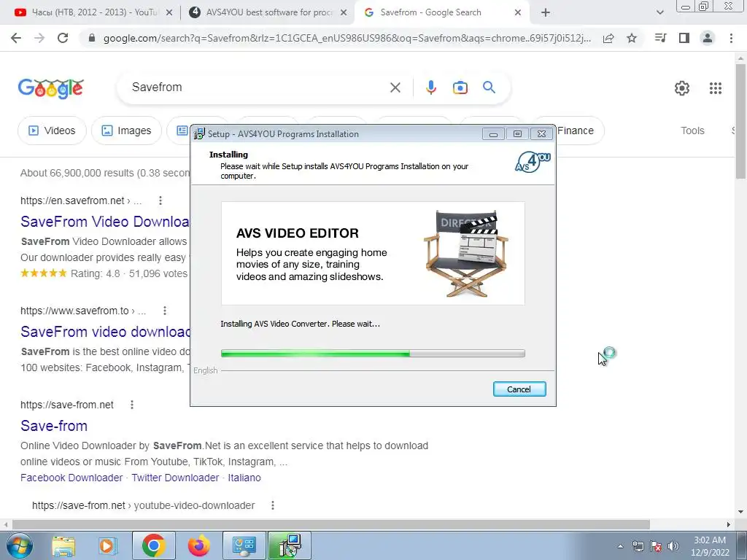
Task: Filter results by Images
Action: pos(126,131)
